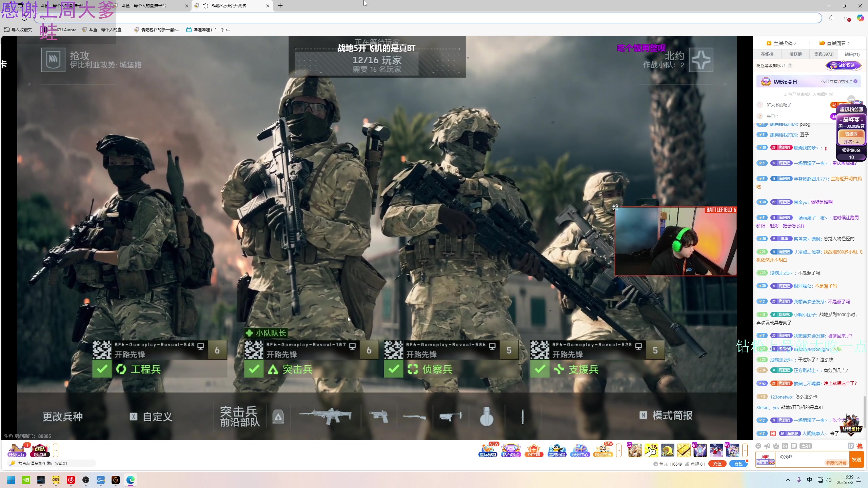Expand 主播投稿 chevron link
The image size is (868, 488).
coord(795,43)
